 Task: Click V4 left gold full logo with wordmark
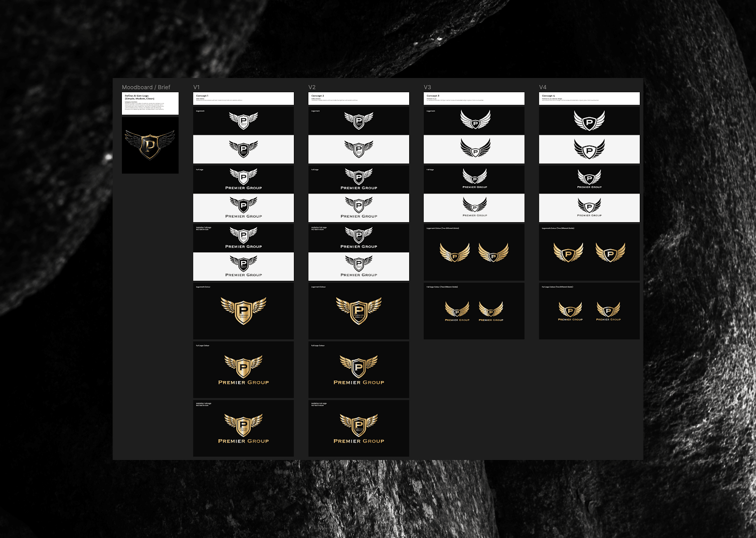tap(570, 312)
